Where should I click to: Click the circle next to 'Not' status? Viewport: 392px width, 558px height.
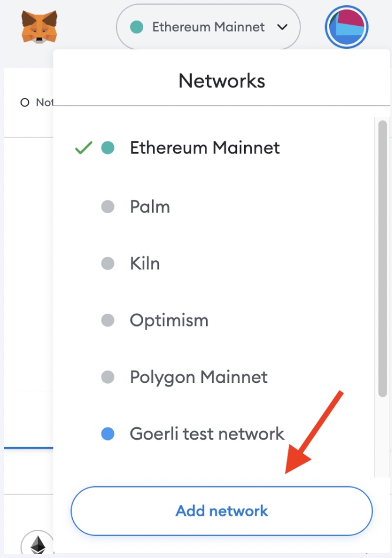(25, 103)
